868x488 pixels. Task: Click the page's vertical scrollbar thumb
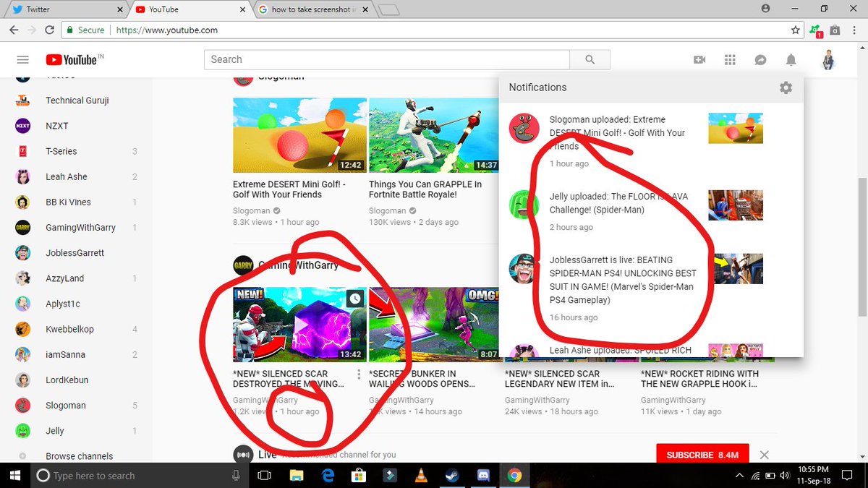[861, 246]
